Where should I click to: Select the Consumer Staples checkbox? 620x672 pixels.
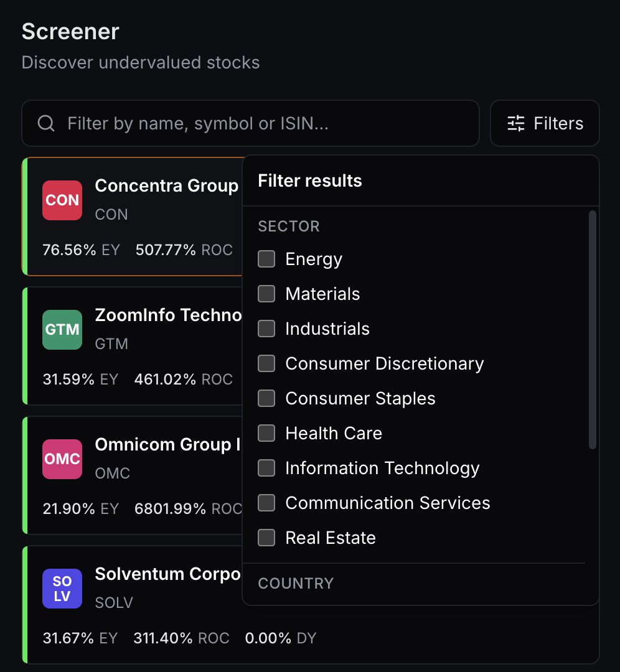point(266,398)
